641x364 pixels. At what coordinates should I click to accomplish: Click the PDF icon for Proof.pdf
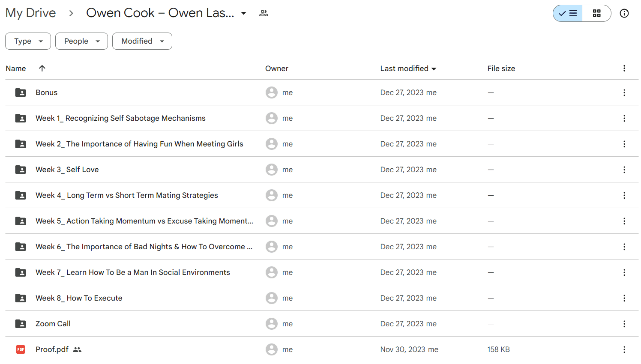pyautogui.click(x=21, y=349)
